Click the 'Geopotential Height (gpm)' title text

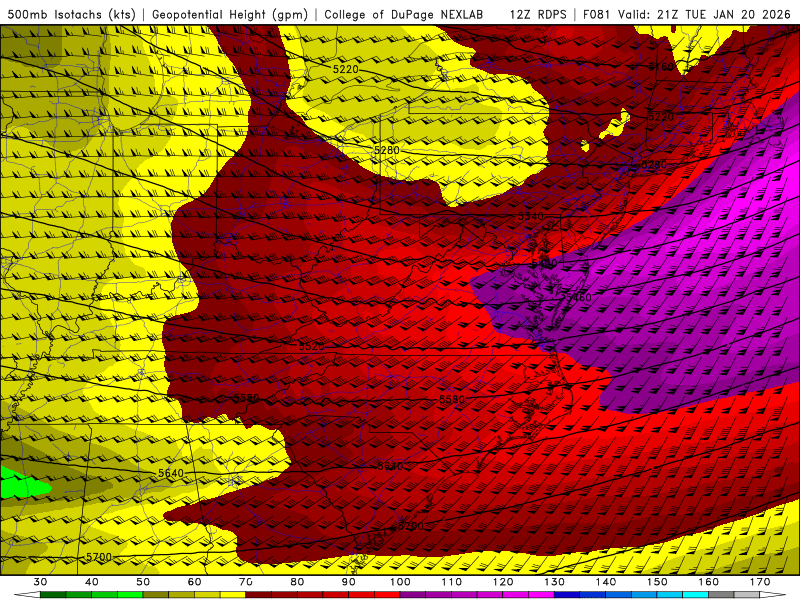point(230,15)
